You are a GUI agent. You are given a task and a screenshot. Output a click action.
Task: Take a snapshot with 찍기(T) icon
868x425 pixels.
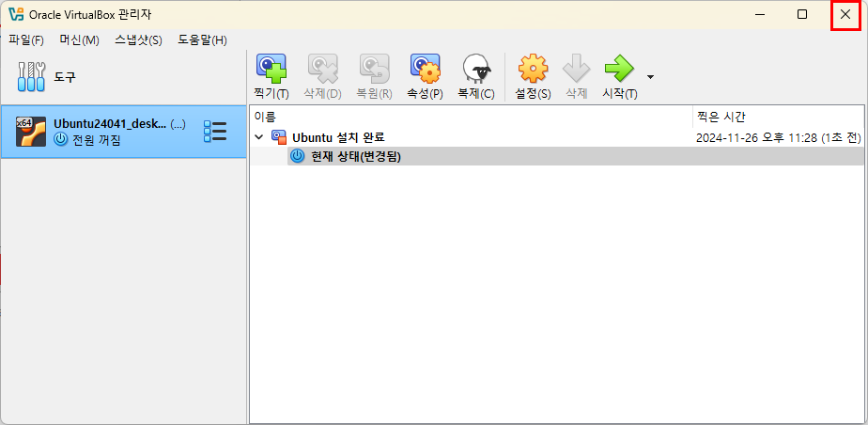tap(271, 69)
